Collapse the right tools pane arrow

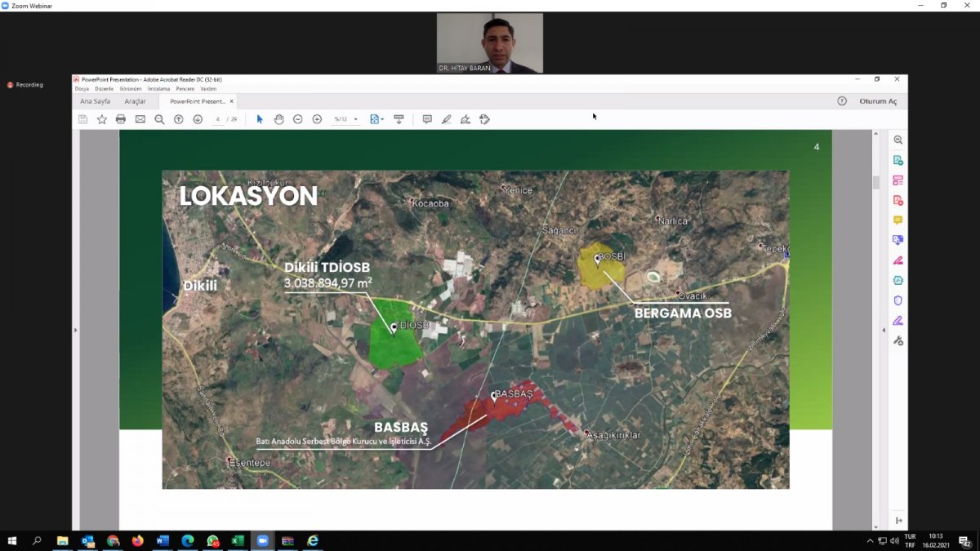pyautogui.click(x=883, y=330)
